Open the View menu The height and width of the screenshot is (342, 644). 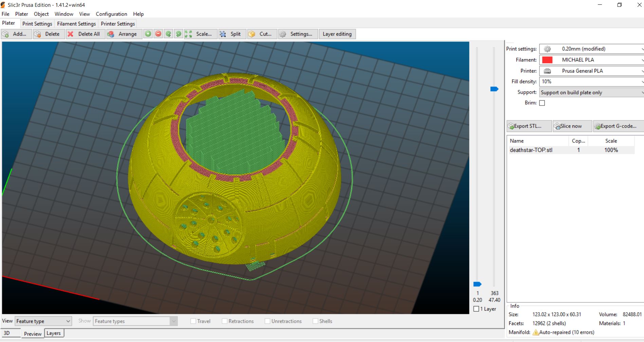pos(85,14)
